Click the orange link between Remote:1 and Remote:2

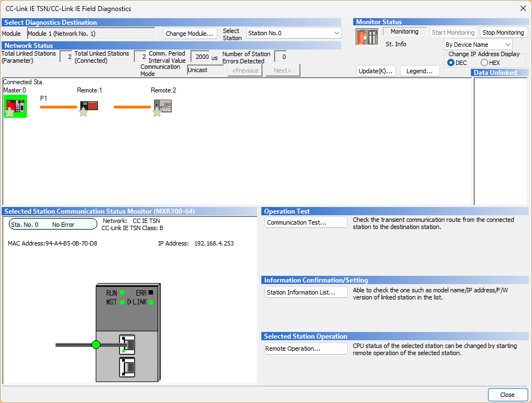(x=132, y=107)
